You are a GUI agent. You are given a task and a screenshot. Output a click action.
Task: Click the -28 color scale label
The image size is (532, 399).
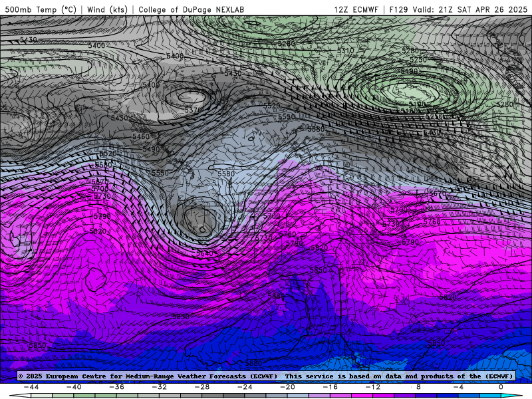(202, 387)
